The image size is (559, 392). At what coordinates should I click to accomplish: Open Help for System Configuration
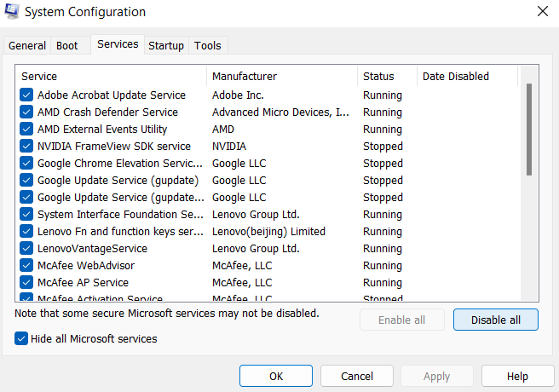point(517,376)
